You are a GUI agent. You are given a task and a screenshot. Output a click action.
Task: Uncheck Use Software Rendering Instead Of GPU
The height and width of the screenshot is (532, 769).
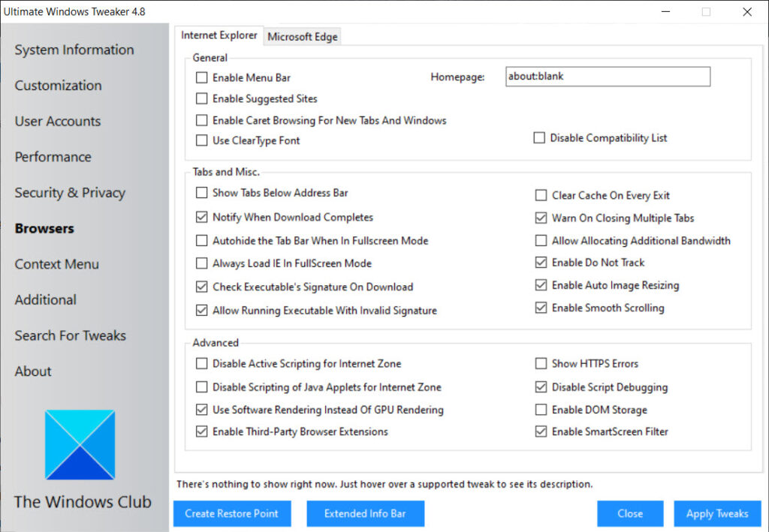point(201,410)
